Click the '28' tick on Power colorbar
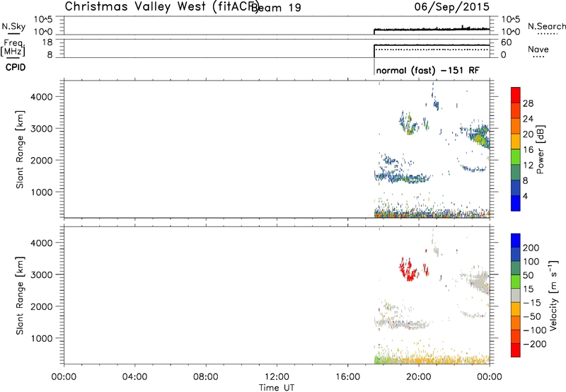 (x=528, y=103)
